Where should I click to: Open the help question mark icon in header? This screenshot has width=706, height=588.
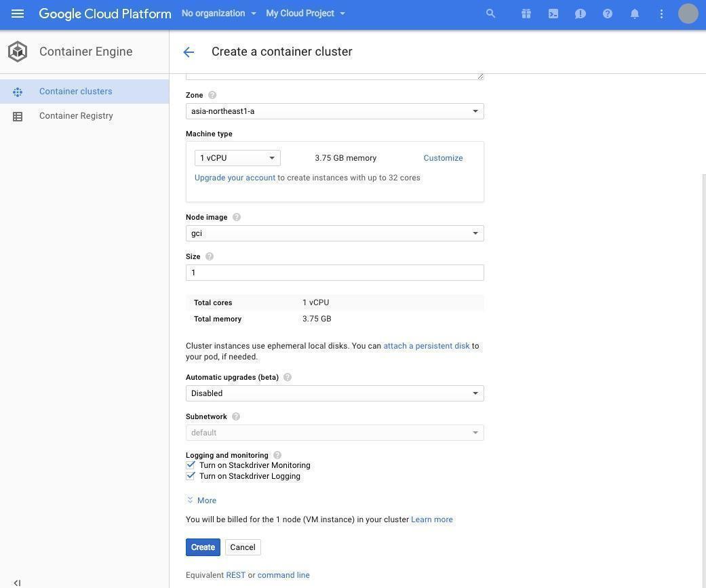click(x=608, y=14)
